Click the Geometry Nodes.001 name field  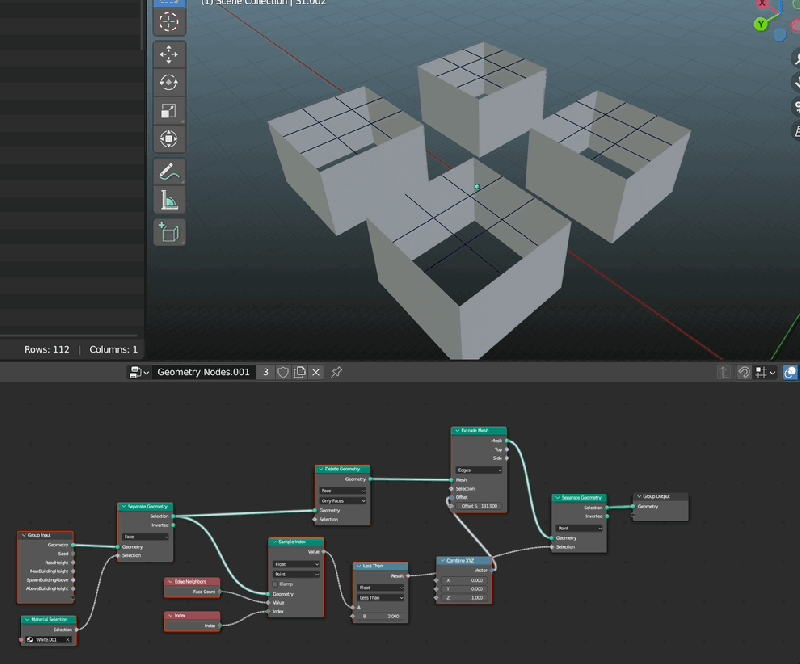click(203, 371)
